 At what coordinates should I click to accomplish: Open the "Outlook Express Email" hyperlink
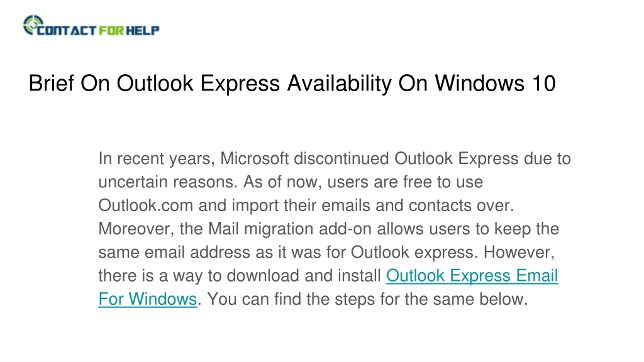click(x=472, y=275)
